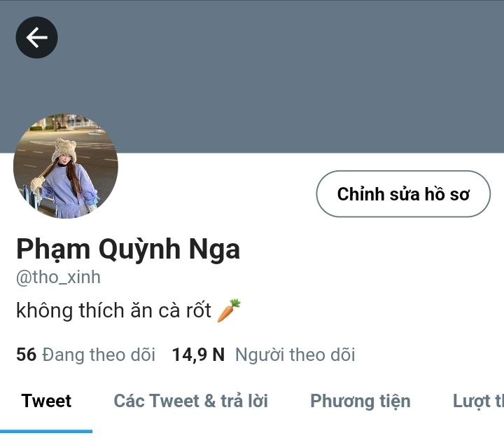Go back using the arrow icon
Image resolution: width=504 pixels, height=438 pixels.
[x=36, y=37]
